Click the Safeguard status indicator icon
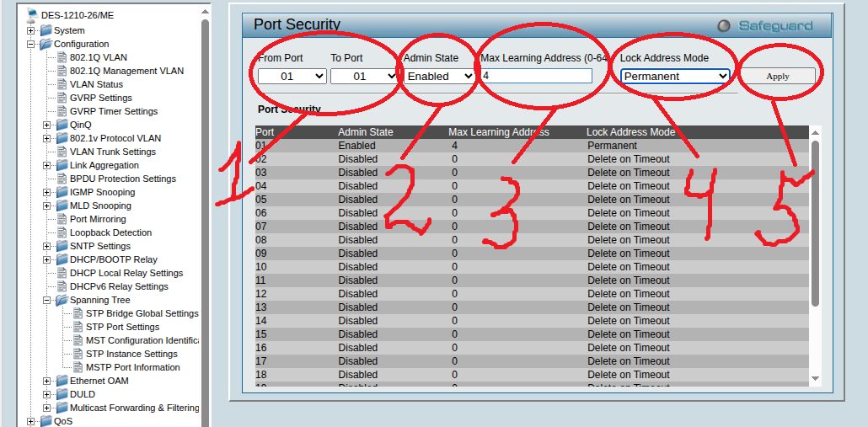Viewport: 868px width, 427px height. (x=724, y=26)
